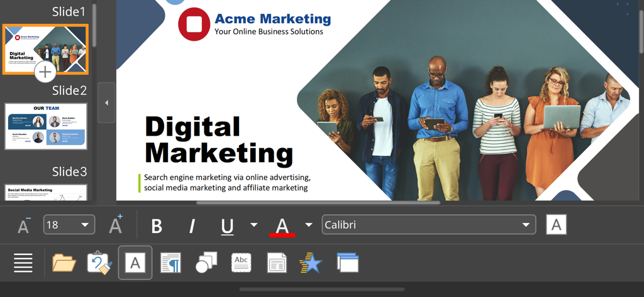Increase font size with A plus icon
644x297 pixels.
pos(116,224)
